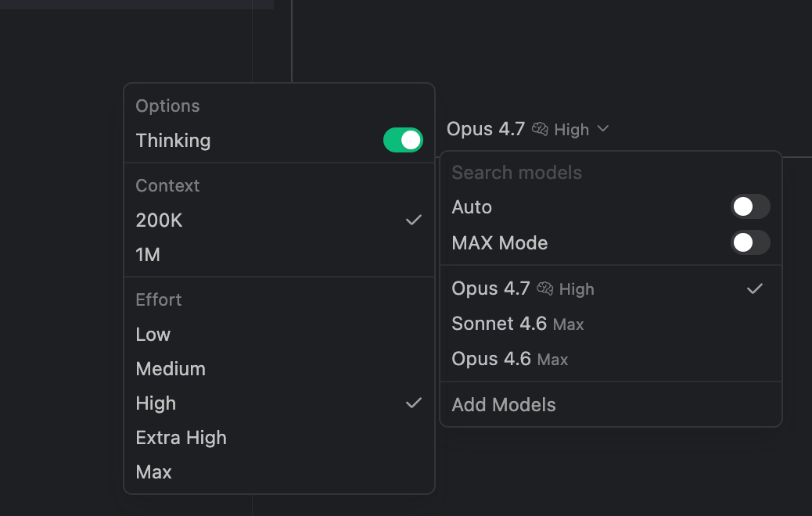This screenshot has height=516, width=812.
Task: Choose Extra High effort level
Action: [279, 437]
